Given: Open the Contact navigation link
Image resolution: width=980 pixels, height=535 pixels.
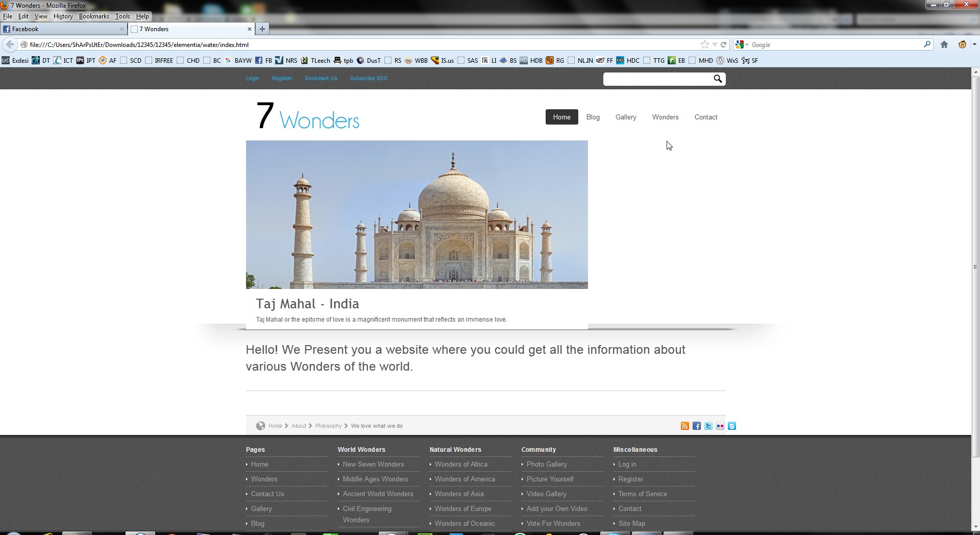Looking at the screenshot, I should [706, 117].
